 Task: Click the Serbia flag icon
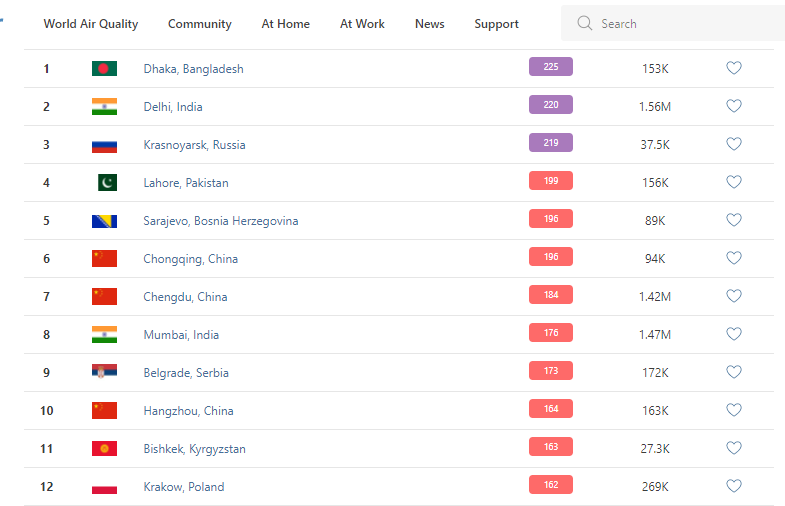tap(104, 372)
